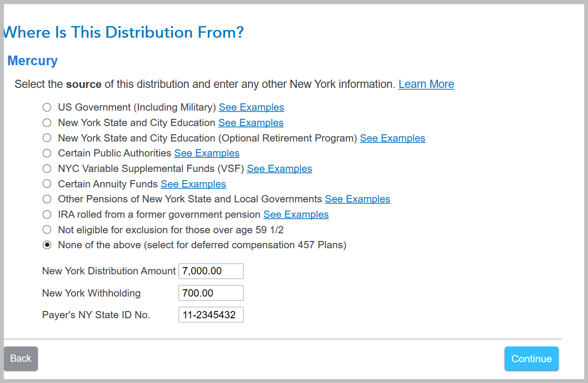
Task: Choose Not eligible for exclusion option
Action: (x=47, y=229)
